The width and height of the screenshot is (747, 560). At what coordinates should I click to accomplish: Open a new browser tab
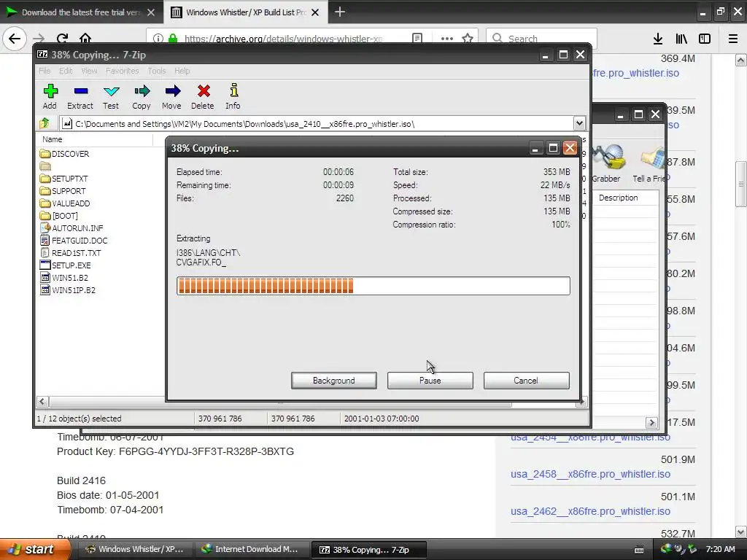(340, 12)
